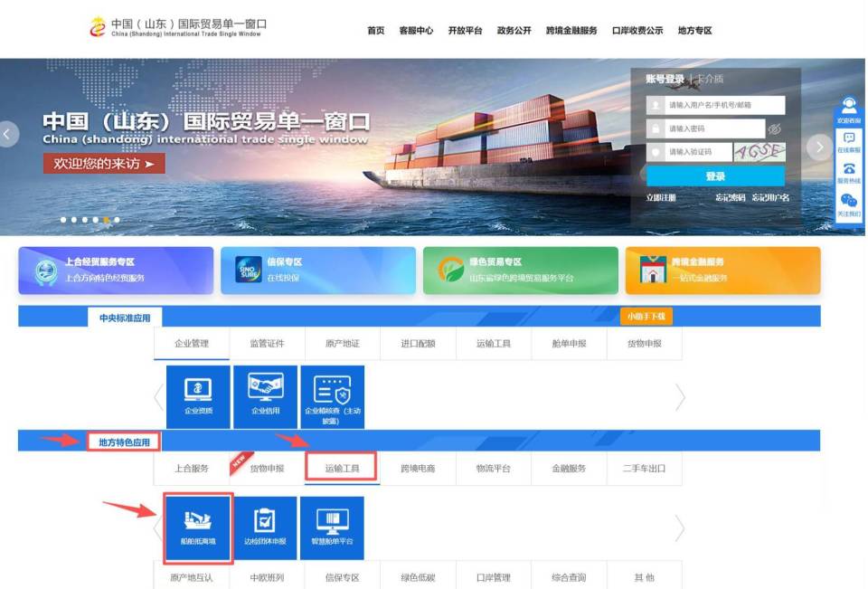Image resolution: width=868 pixels, height=589 pixels.
Task: Open 口岸收费公示 navigation item
Action: click(x=637, y=31)
